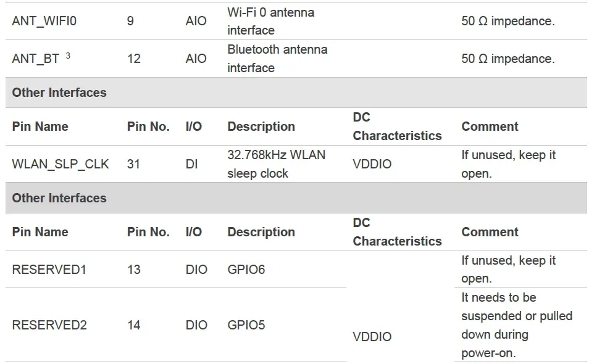Click the GPIO5 description cell
This screenshot has width=589, height=364.
coord(246,325)
